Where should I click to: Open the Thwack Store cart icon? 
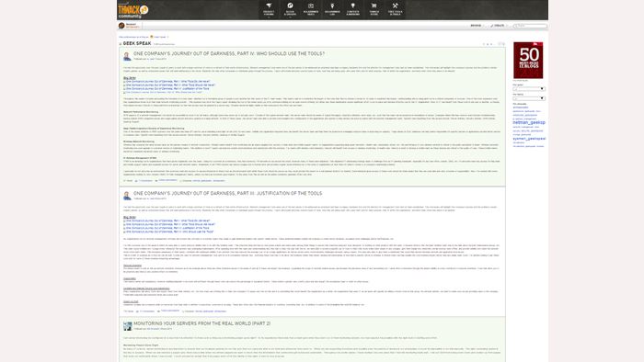pos(374,8)
